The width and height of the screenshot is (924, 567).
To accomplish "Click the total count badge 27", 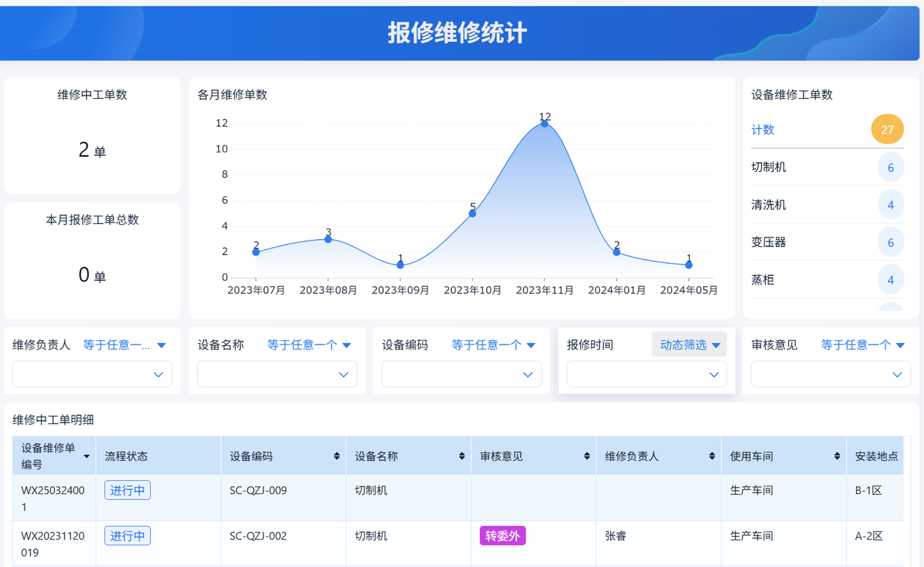I will tap(887, 130).
